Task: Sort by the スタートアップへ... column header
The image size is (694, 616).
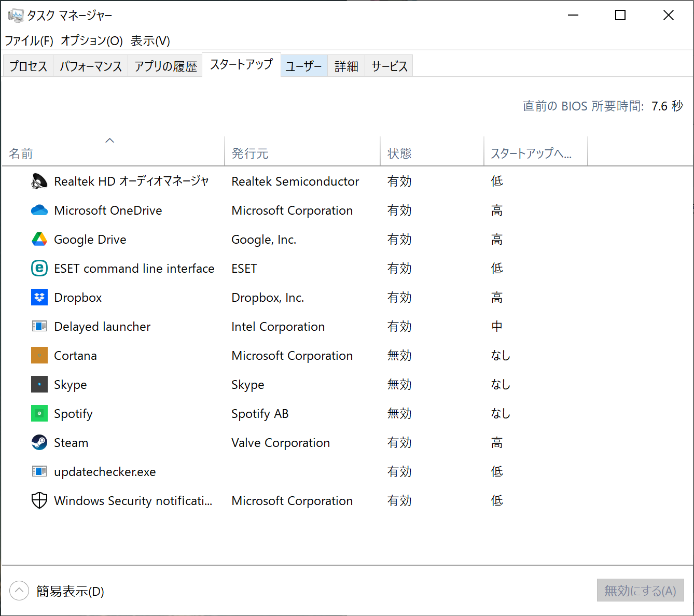Action: coord(536,151)
